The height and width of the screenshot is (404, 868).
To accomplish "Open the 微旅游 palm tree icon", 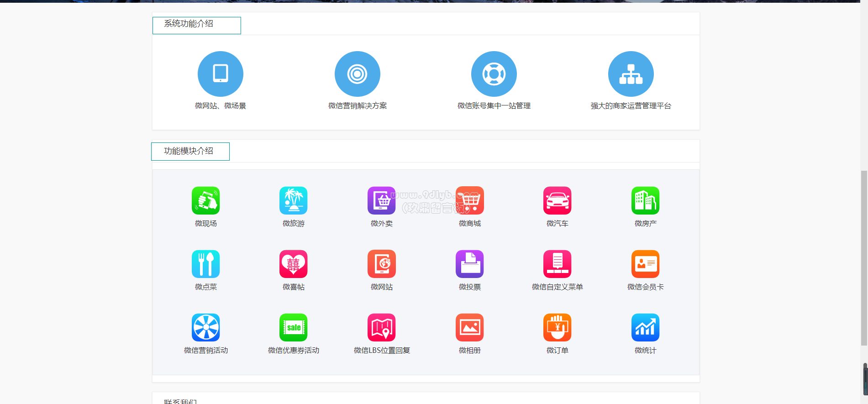I will click(293, 200).
